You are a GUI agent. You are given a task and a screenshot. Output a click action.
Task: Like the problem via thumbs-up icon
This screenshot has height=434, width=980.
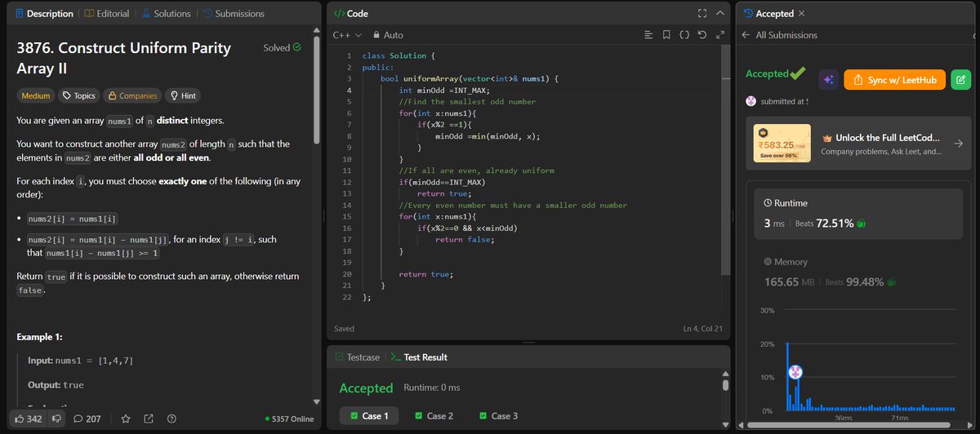point(19,418)
